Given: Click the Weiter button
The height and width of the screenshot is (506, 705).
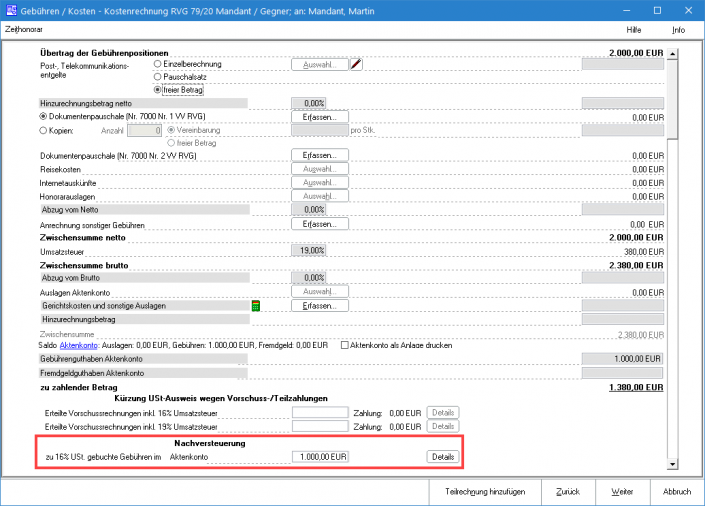Looking at the screenshot, I should click(622, 492).
